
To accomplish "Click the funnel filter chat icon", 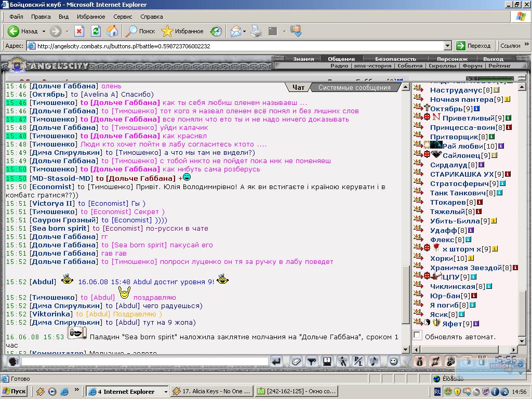I will 311,362.
